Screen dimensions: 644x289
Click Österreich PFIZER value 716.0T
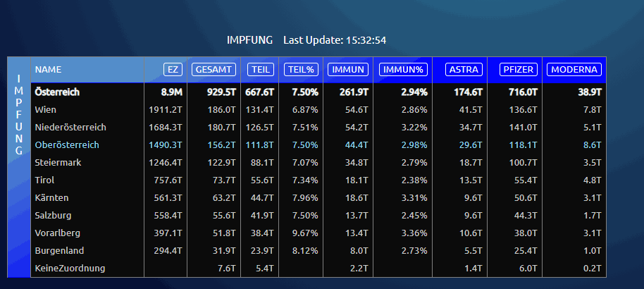tap(522, 92)
